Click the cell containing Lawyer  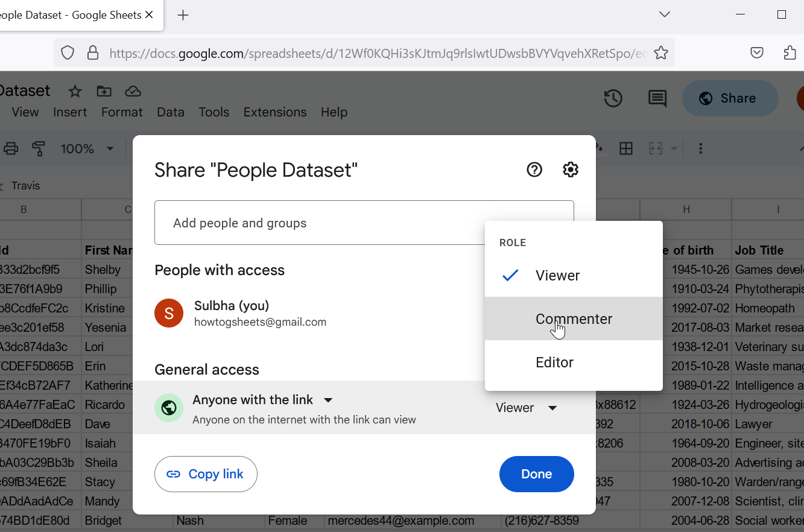[768, 424]
